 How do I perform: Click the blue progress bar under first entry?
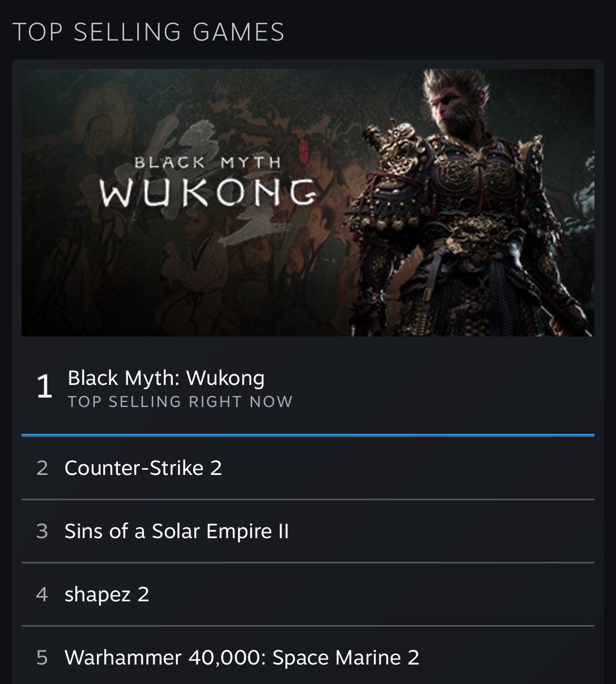click(x=308, y=435)
